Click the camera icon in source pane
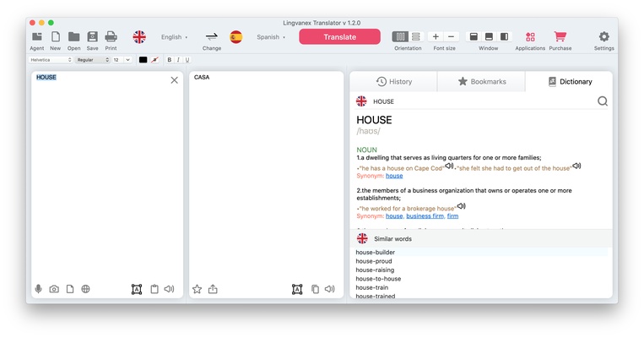644x338 pixels. [54, 289]
